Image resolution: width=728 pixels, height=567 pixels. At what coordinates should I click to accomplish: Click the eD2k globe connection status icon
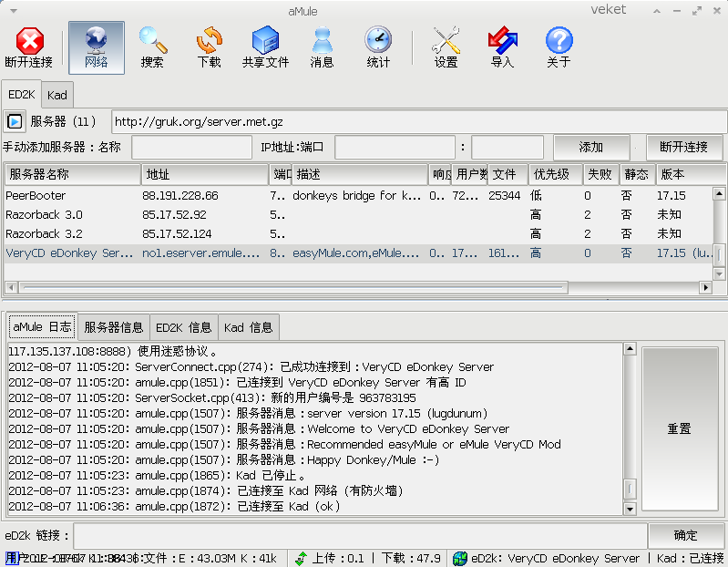click(x=459, y=558)
